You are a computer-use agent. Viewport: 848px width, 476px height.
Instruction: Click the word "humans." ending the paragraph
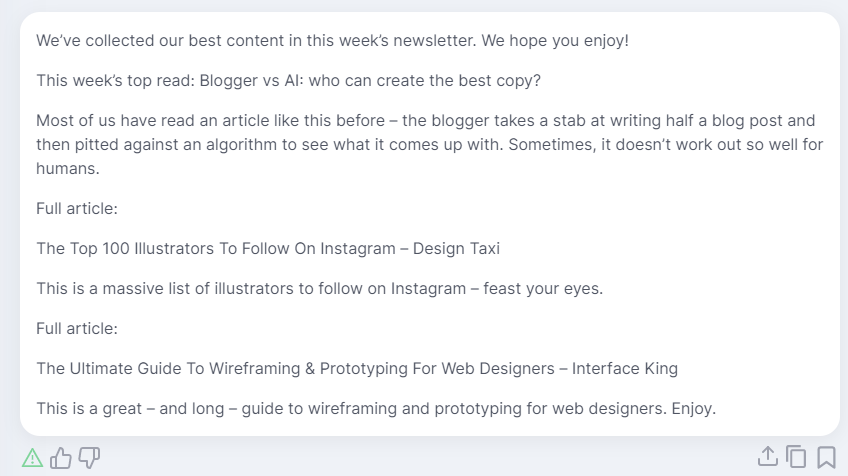(68, 169)
